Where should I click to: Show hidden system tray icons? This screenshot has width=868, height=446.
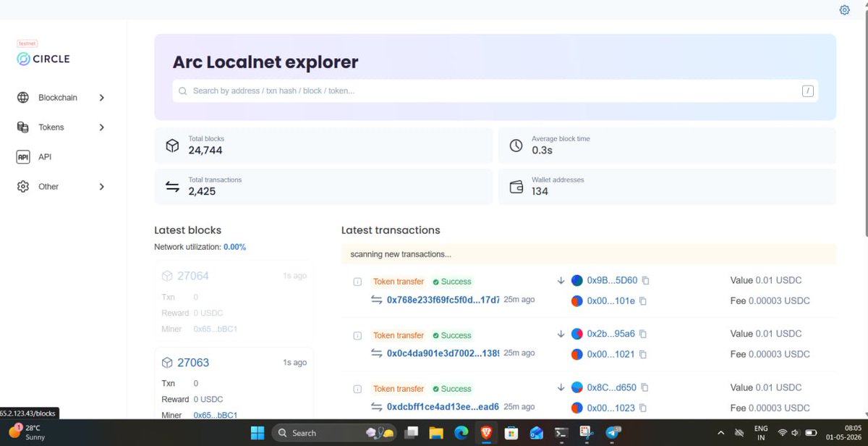(722, 433)
